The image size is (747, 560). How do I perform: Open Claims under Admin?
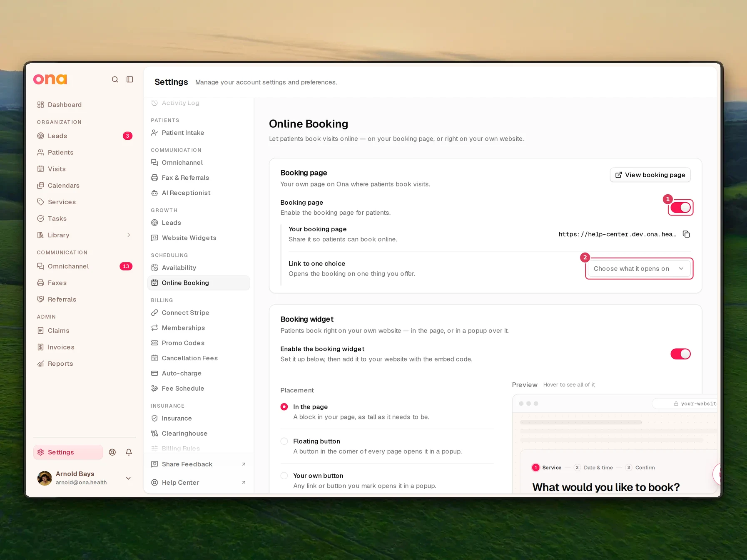coord(85,331)
